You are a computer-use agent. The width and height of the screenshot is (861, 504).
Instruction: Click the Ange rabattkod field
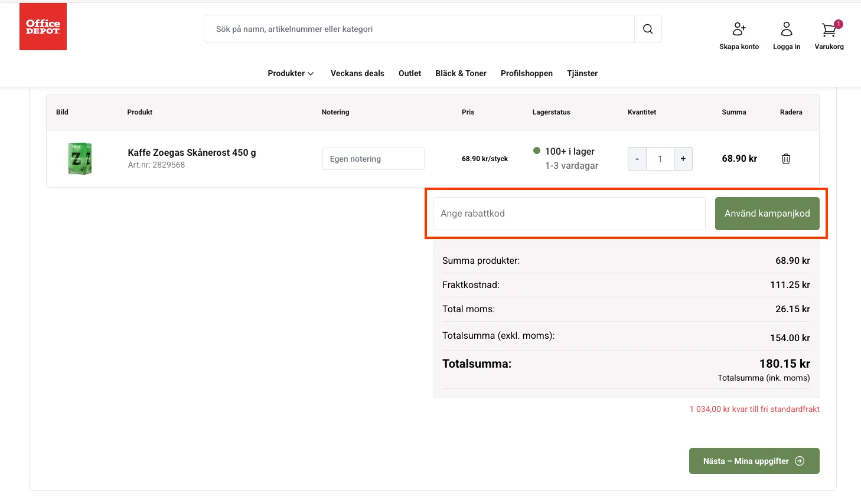click(x=569, y=214)
